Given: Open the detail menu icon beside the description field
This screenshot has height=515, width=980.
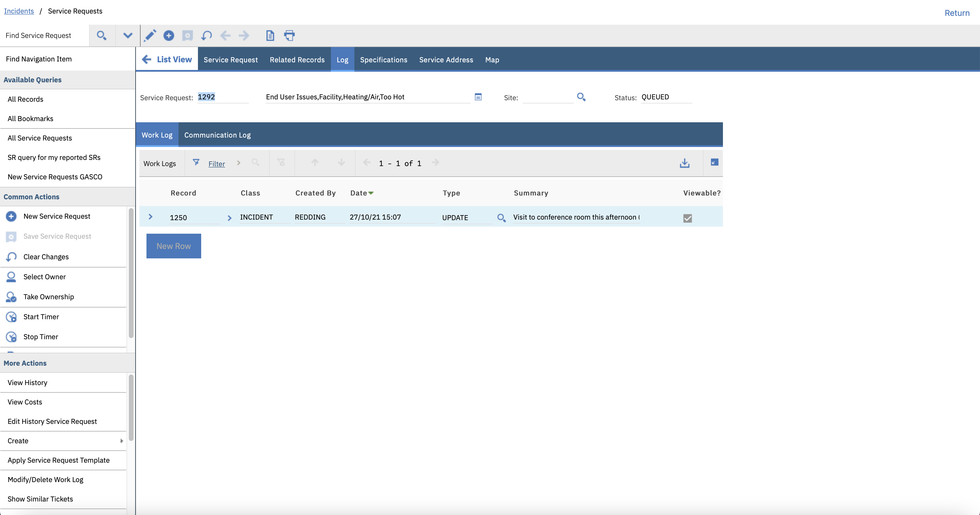Looking at the screenshot, I should tap(478, 97).
